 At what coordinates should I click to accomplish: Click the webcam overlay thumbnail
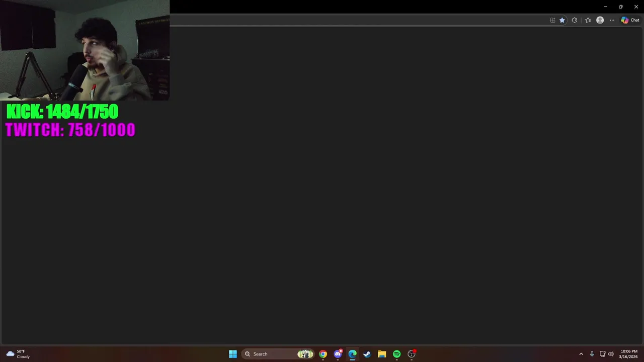(x=85, y=50)
